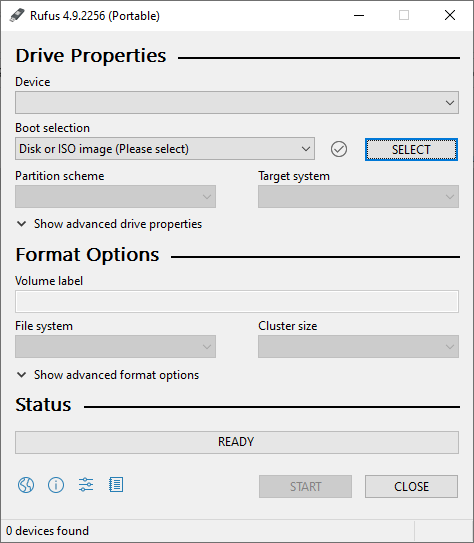
Task: Show the log notepad icon
Action: click(116, 485)
